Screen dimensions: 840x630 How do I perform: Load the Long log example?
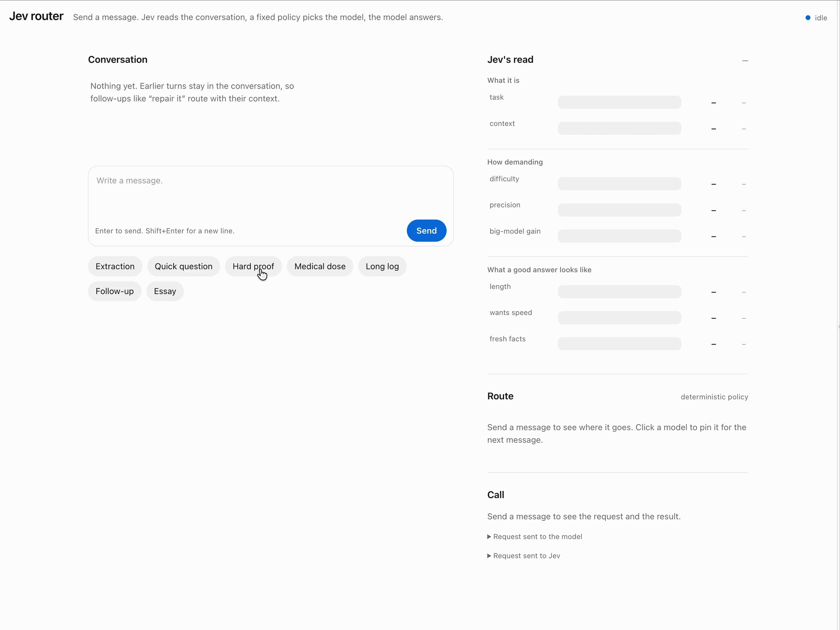tap(382, 267)
